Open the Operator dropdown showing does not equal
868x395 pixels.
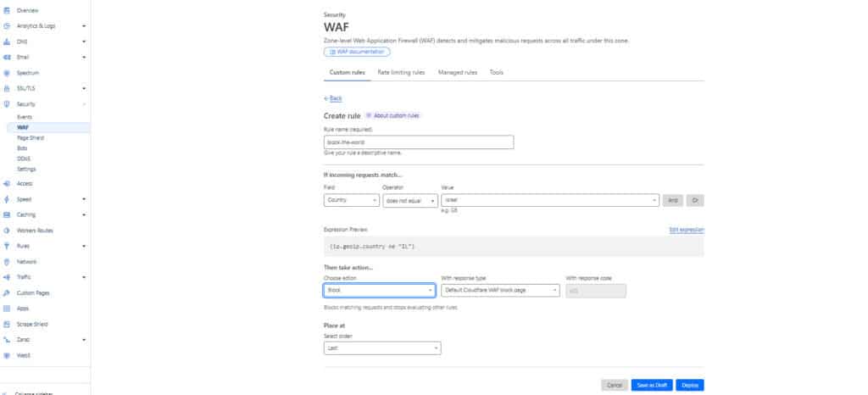tap(409, 200)
